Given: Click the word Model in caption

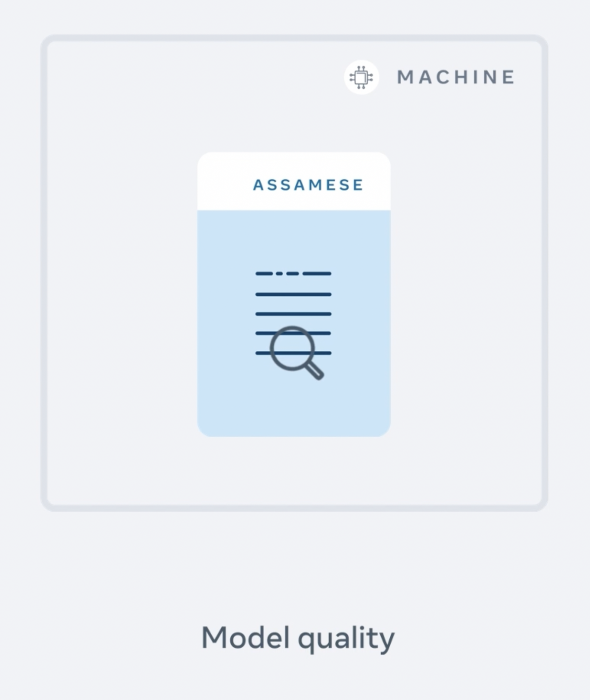Looking at the screenshot, I should pos(245,637).
